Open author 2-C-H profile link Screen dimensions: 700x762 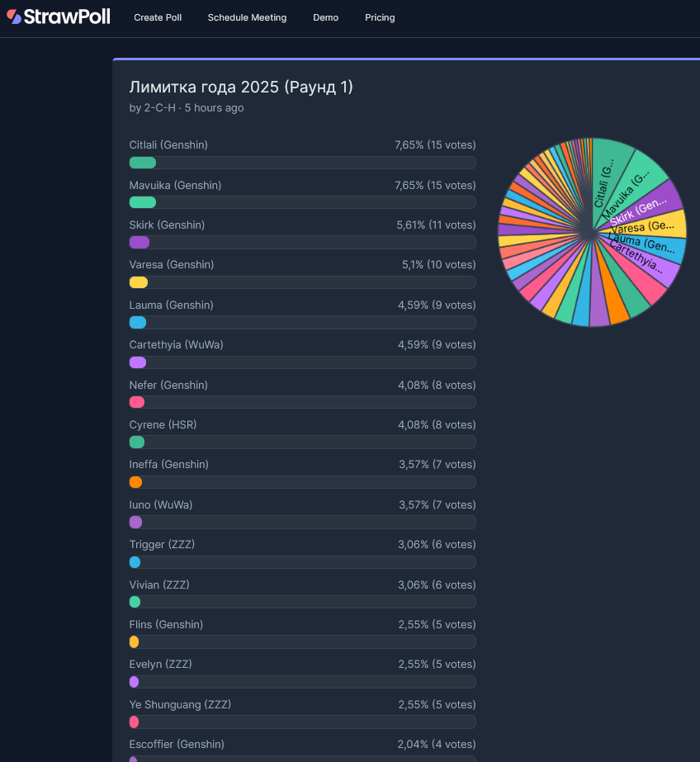[159, 108]
